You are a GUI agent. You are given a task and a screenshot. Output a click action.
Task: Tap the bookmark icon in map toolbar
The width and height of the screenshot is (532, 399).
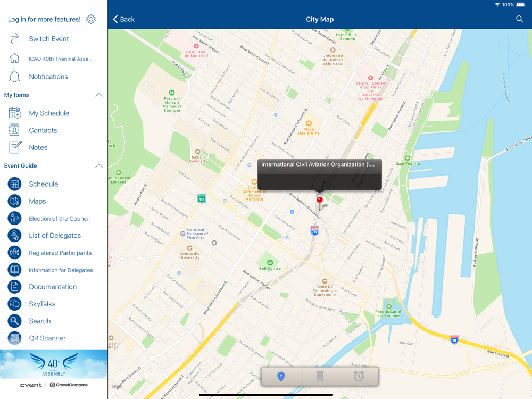pos(320,376)
